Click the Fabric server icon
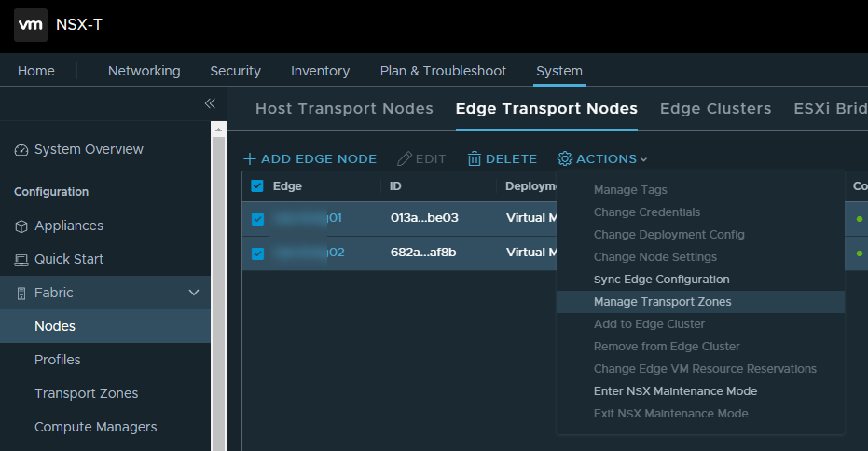 [x=21, y=294]
